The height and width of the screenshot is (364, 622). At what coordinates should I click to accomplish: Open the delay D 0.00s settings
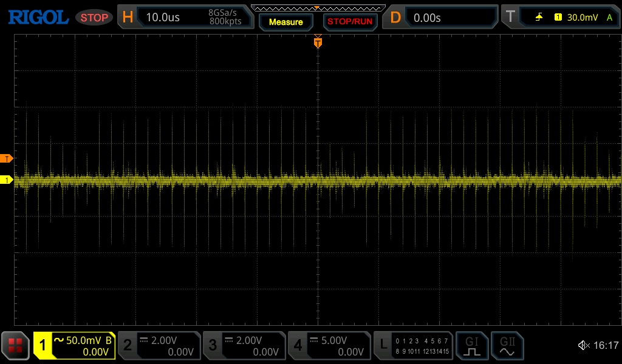(442, 18)
